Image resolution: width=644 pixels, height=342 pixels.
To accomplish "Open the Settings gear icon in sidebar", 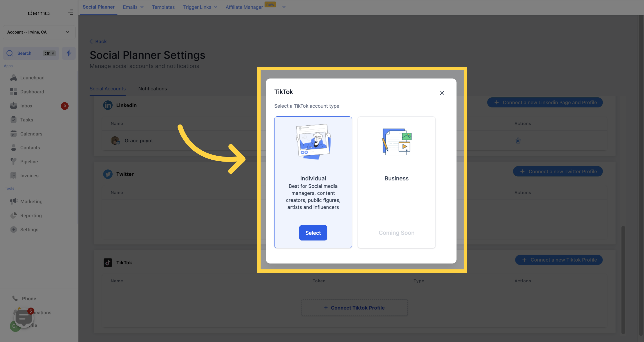I will 14,229.
